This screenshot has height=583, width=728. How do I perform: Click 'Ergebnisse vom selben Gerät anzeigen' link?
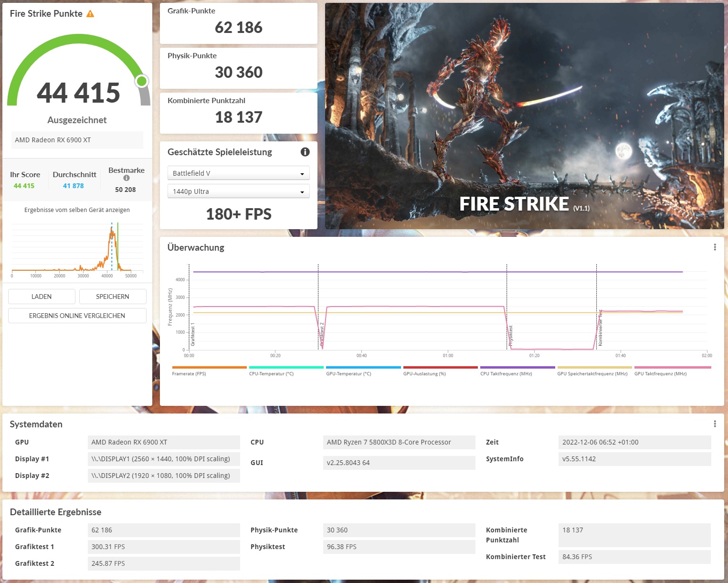point(77,210)
